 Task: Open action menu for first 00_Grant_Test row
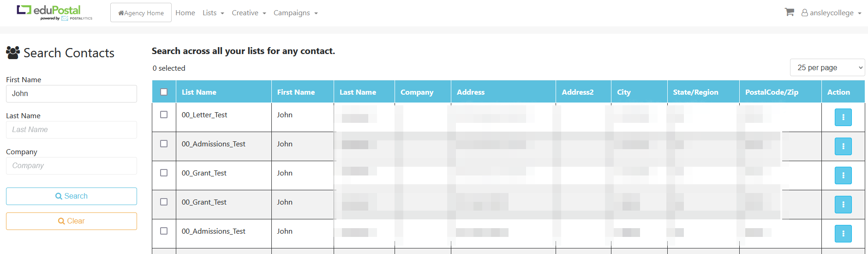point(843,175)
